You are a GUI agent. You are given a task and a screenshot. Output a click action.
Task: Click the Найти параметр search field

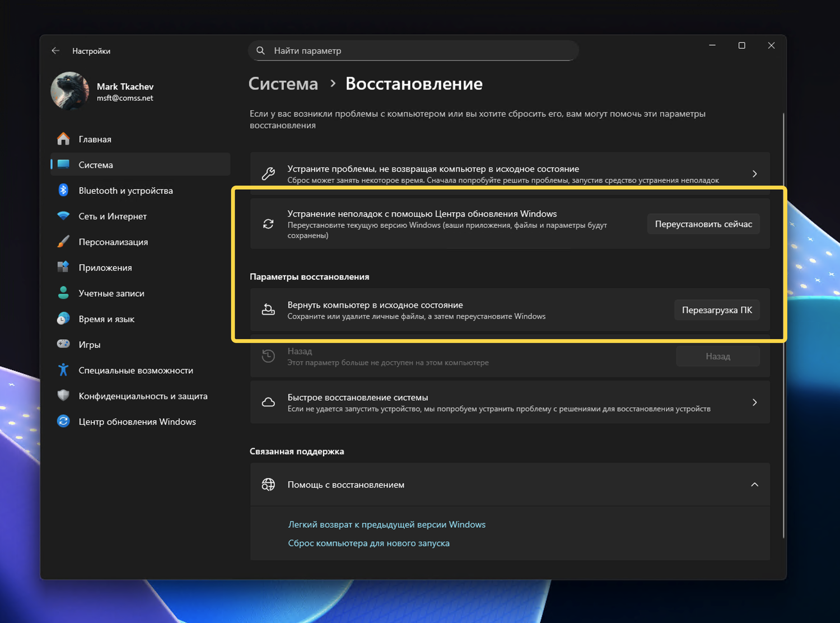pos(413,50)
